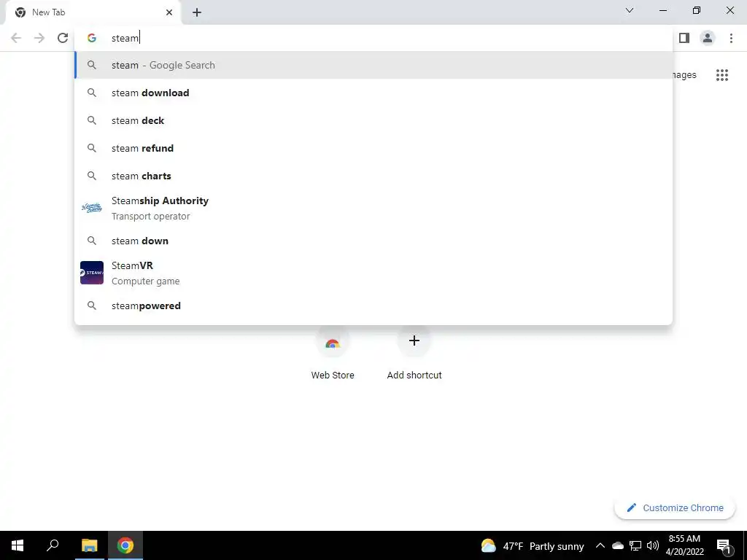The height and width of the screenshot is (560, 747).
Task: Open the Chrome side panel icon
Action: [684, 38]
